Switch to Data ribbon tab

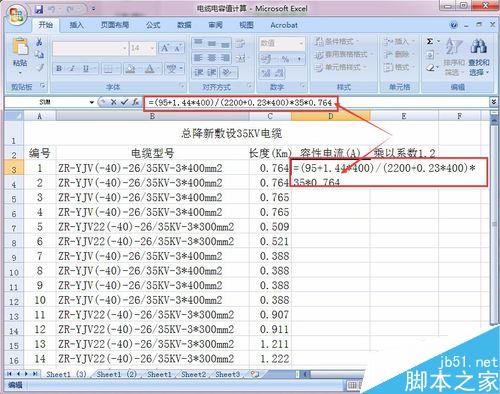[x=184, y=25]
